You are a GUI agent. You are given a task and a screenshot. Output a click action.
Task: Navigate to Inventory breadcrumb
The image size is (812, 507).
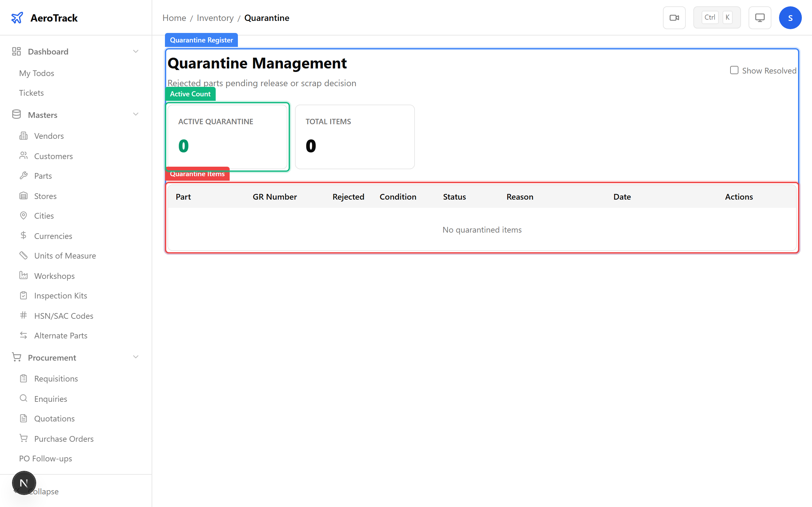pyautogui.click(x=215, y=17)
